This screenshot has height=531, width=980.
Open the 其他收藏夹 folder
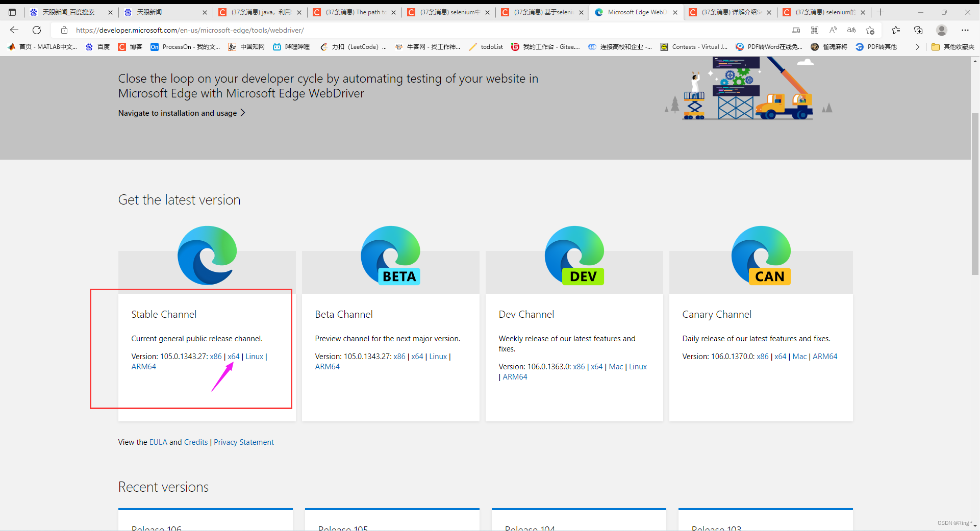[952, 47]
